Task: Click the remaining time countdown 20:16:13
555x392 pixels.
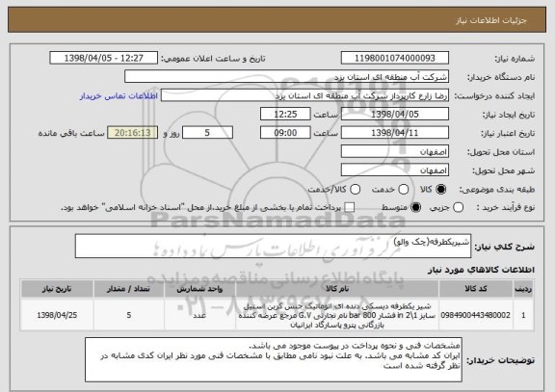Action: [133, 133]
